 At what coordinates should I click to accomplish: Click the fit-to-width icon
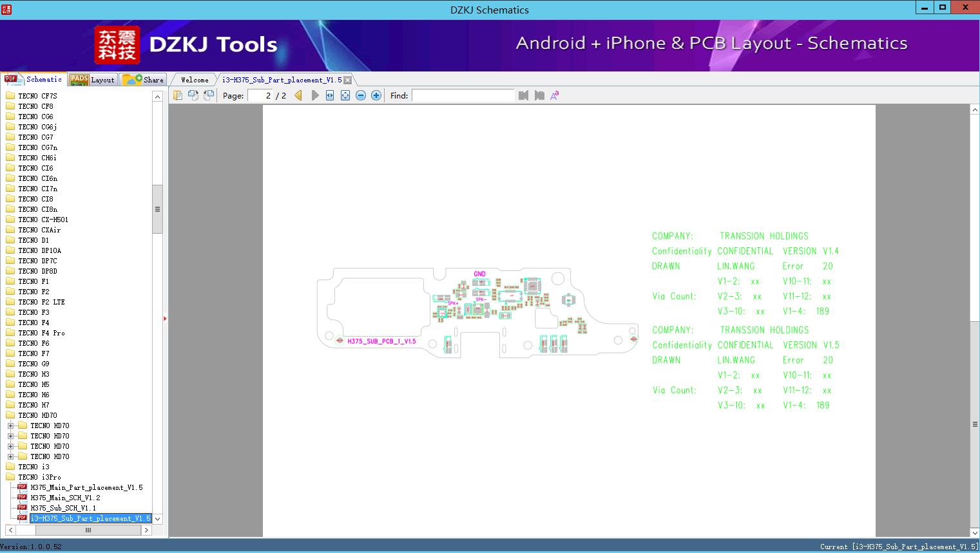tap(330, 95)
